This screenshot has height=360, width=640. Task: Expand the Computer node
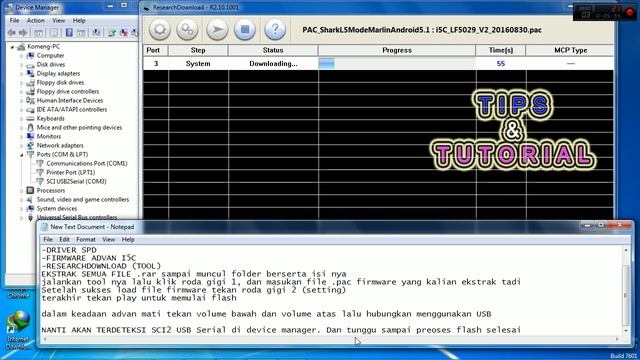tap(22, 56)
